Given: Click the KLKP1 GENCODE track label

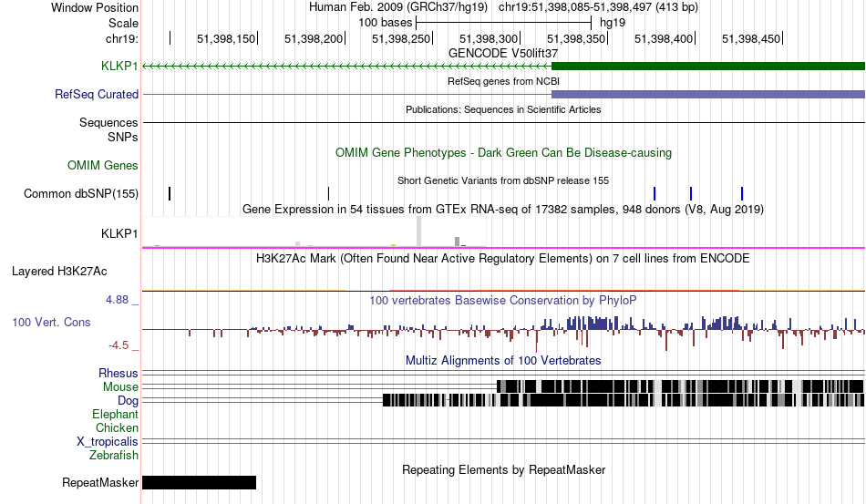Looking at the screenshot, I should 119,67.
